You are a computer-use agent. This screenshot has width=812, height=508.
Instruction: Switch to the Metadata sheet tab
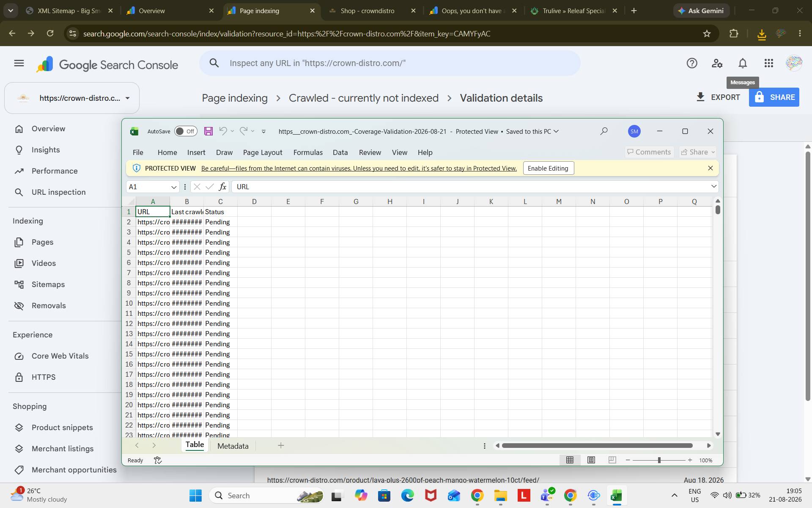233,446
